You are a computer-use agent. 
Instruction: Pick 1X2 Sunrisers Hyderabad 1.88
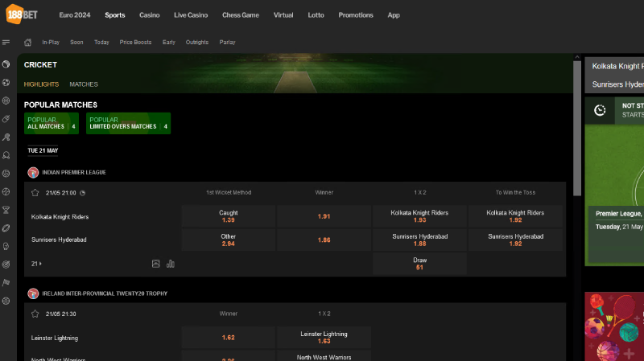point(419,240)
